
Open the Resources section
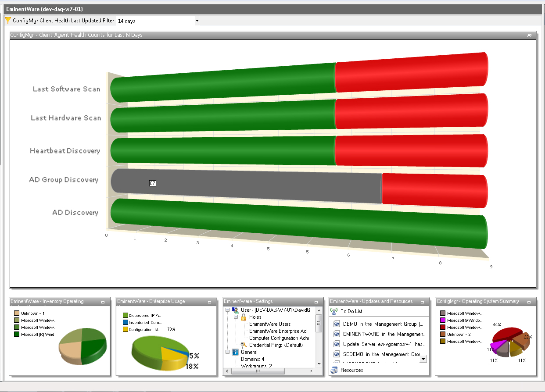[x=379, y=370]
